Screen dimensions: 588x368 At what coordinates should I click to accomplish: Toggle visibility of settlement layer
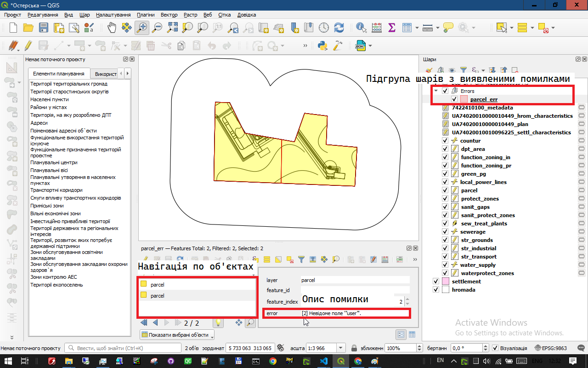pyautogui.click(x=436, y=282)
